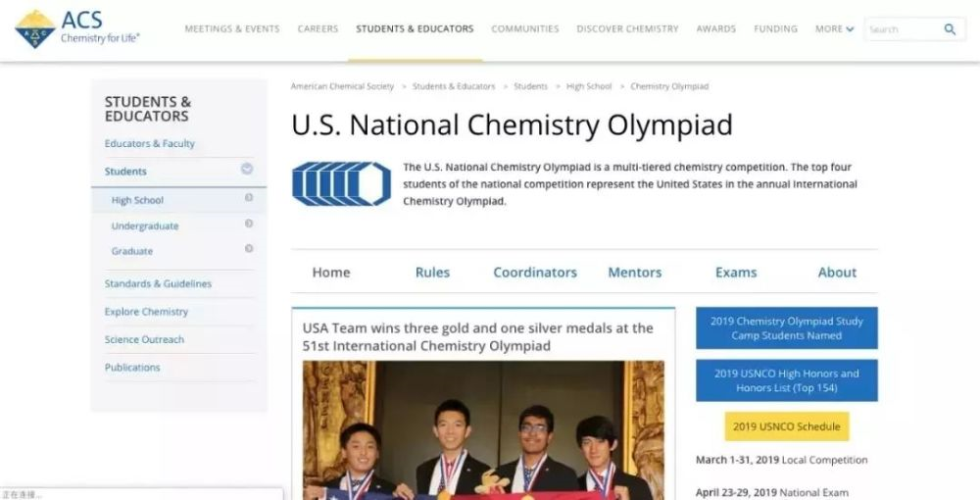This screenshot has height=500, width=980.
Task: Open 2019 Chemistry Olympiad Study Camp Students Named
Action: [787, 328]
